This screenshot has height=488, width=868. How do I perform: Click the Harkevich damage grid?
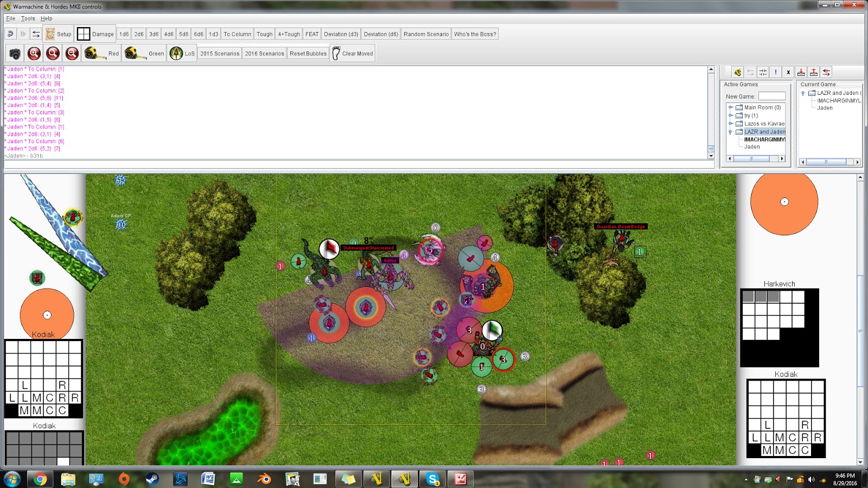[x=780, y=328]
